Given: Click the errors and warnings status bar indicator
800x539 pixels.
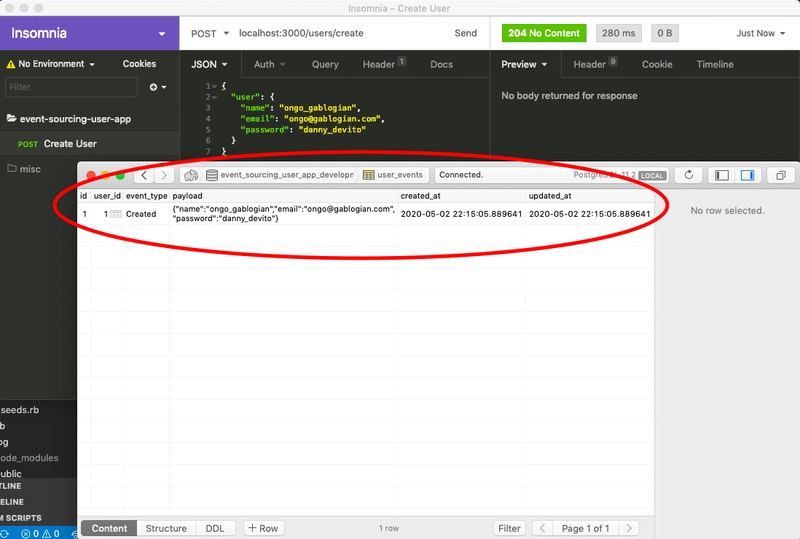Looking at the screenshot, I should (40, 533).
